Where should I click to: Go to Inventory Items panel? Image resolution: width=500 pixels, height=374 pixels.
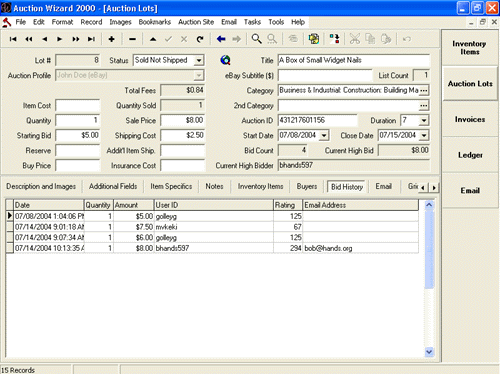pyautogui.click(x=469, y=48)
